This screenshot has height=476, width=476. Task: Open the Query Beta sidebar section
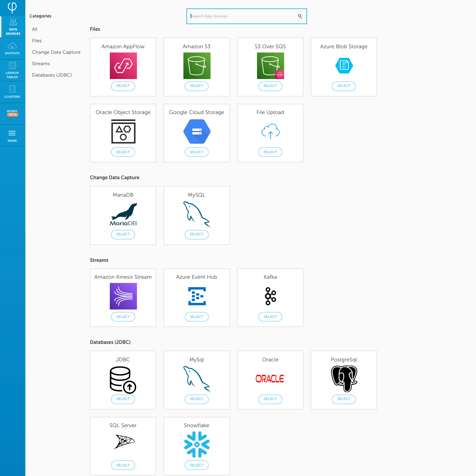coord(13,113)
